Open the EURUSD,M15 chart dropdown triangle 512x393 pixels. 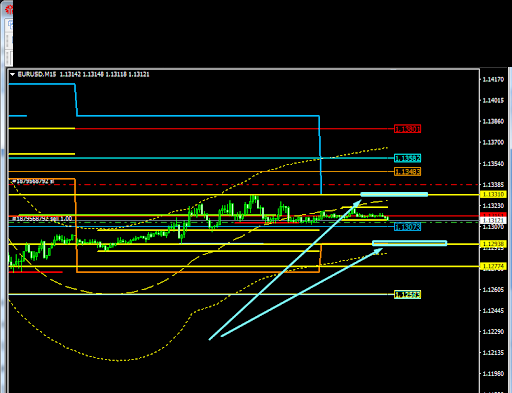12,74
